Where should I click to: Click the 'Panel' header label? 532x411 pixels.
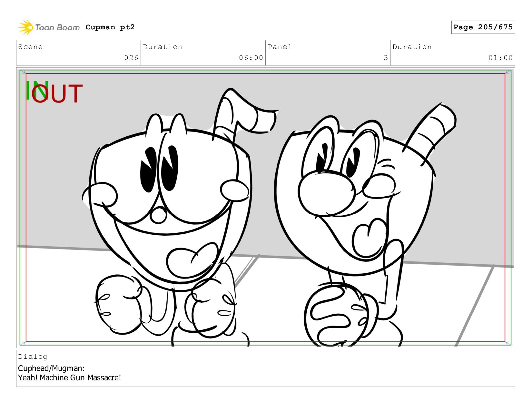(x=280, y=47)
